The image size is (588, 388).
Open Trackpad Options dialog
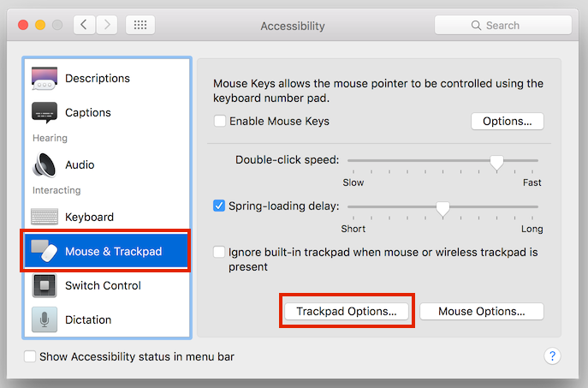[x=347, y=312]
